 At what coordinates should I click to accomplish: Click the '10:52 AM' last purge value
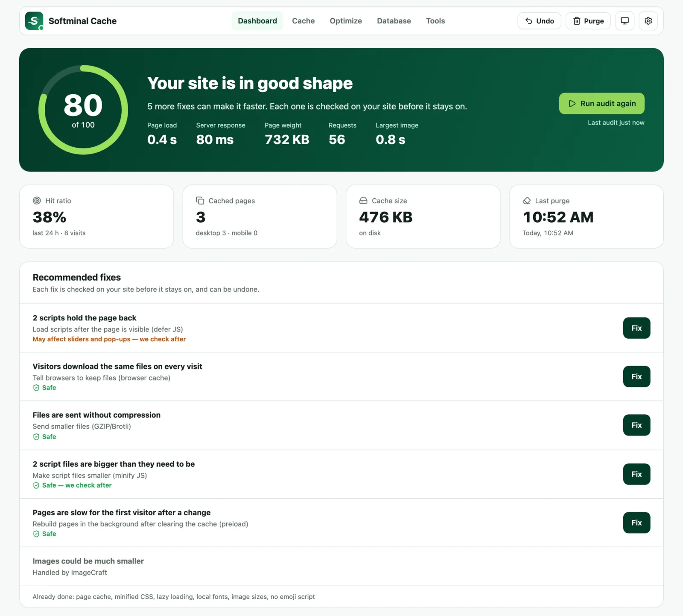(x=558, y=218)
